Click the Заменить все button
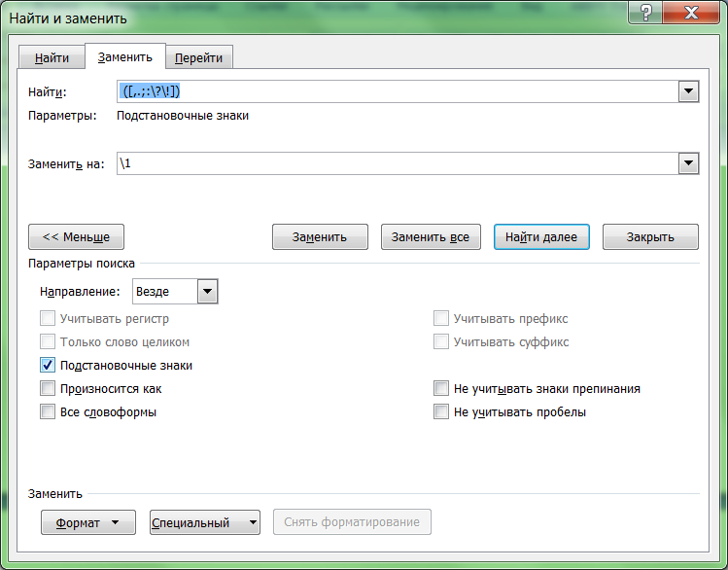 pyautogui.click(x=431, y=237)
